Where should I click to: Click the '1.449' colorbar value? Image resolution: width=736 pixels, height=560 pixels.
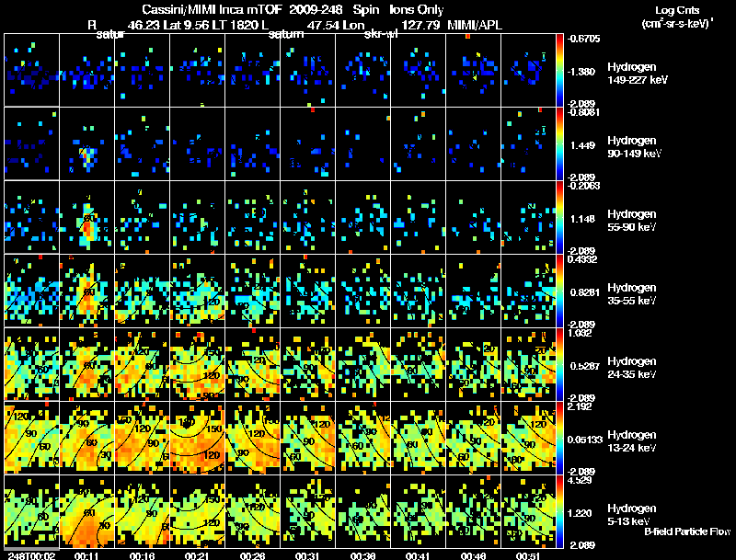tap(582, 145)
